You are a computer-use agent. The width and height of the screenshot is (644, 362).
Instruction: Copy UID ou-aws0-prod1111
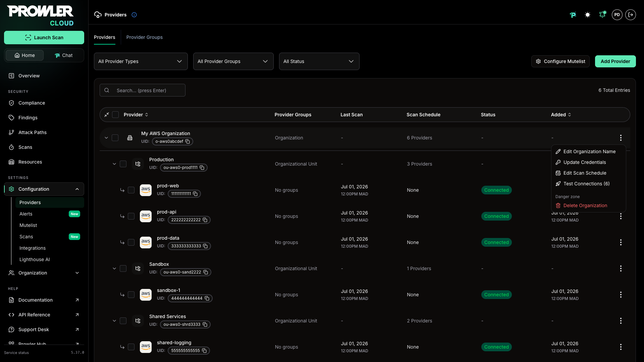pyautogui.click(x=202, y=168)
